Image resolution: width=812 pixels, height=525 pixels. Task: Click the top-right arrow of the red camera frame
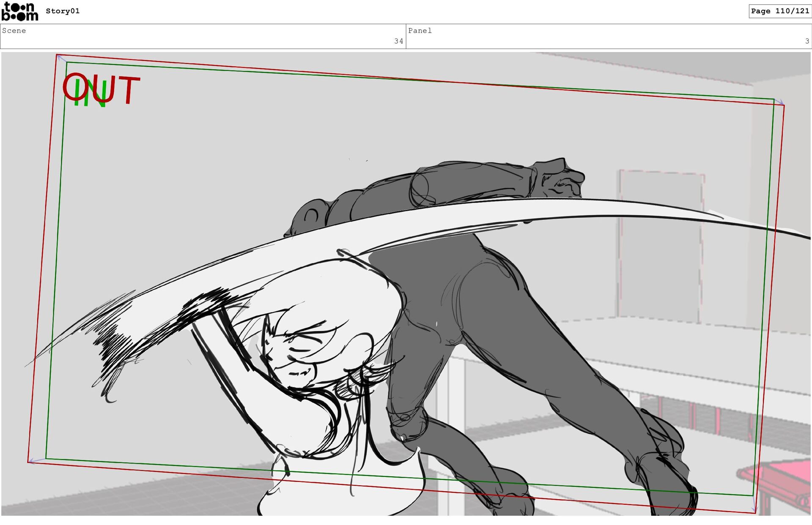tap(779, 102)
